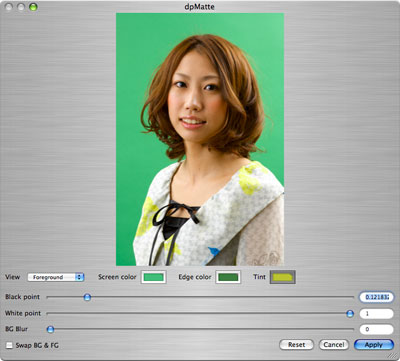Click the BG Blur slider handle

[50, 329]
